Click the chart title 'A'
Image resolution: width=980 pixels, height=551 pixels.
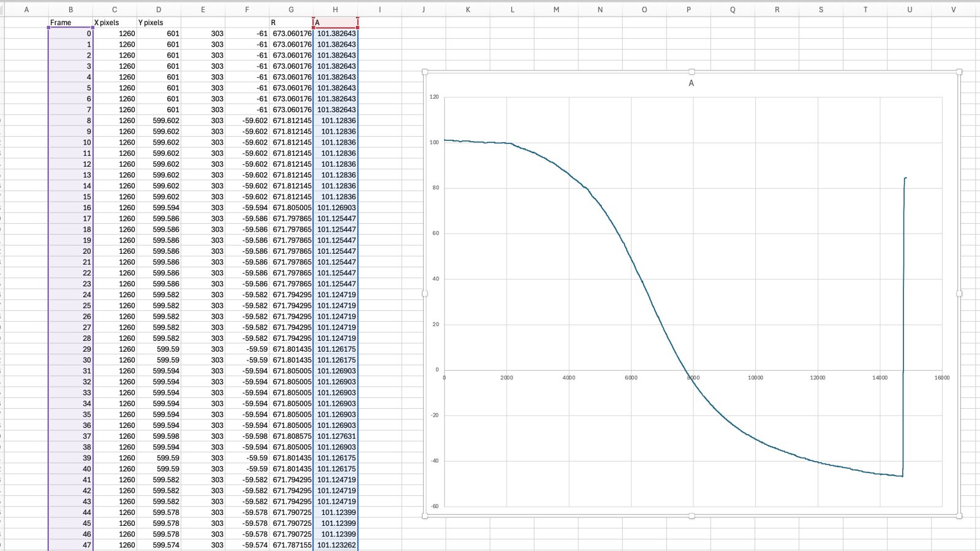691,83
